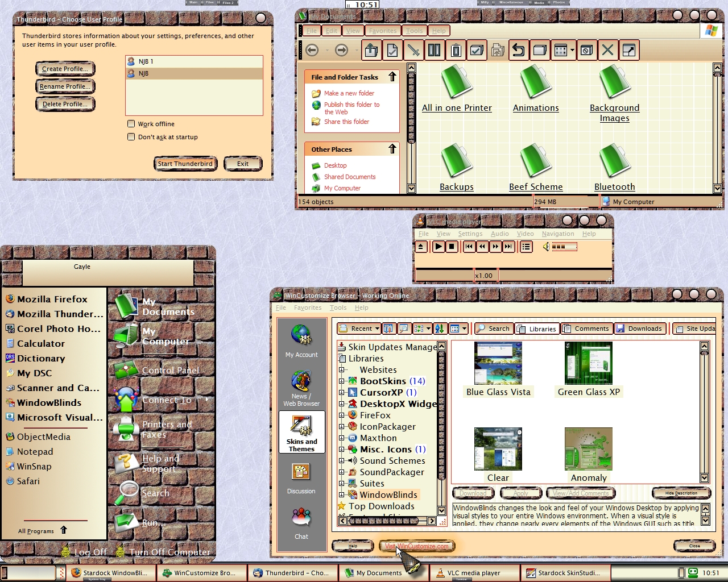Exit the Thunderbird profile dialog
This screenshot has height=582, width=728.
tap(243, 164)
